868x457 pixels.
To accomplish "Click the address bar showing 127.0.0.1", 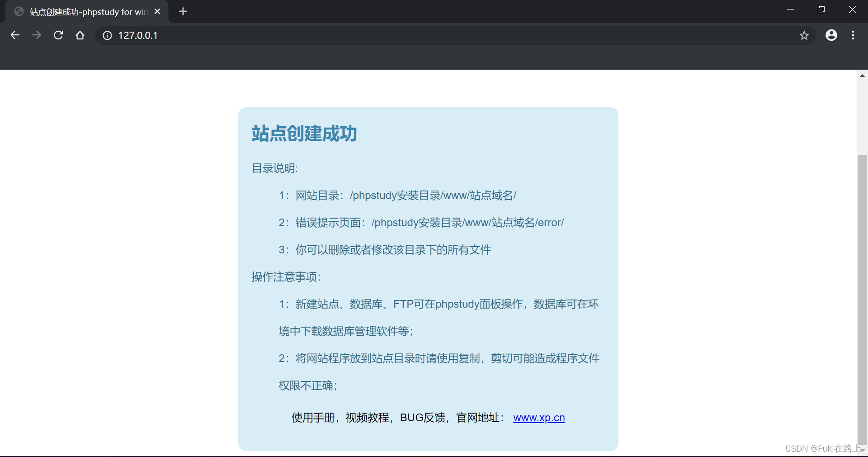I will (x=455, y=35).
